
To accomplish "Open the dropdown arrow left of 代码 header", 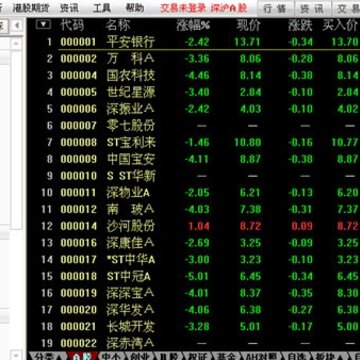I will click(43, 24).
